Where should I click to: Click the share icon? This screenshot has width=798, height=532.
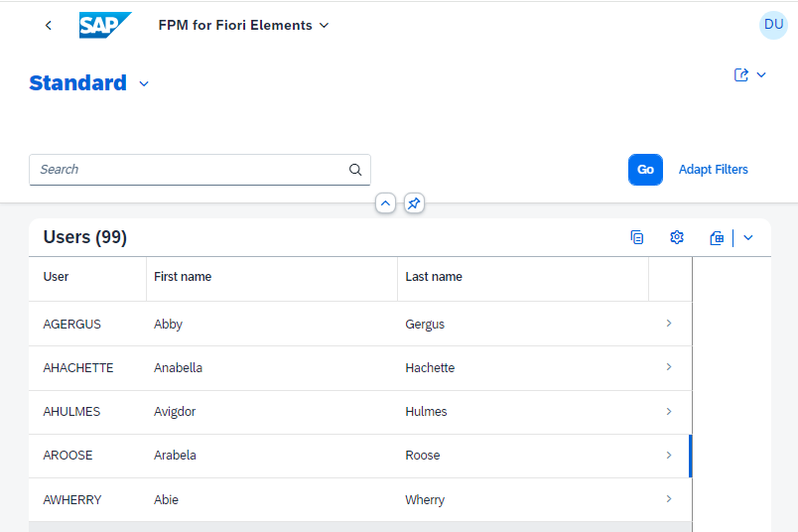pos(741,74)
